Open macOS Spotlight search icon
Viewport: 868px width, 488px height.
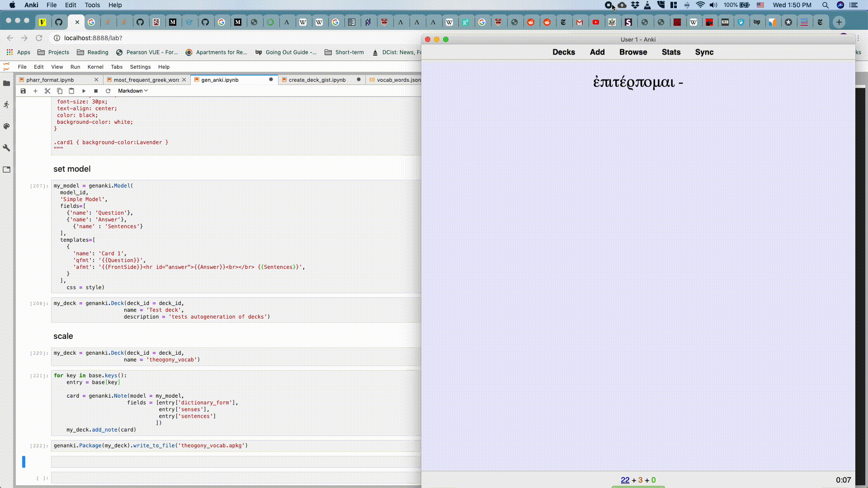826,5
